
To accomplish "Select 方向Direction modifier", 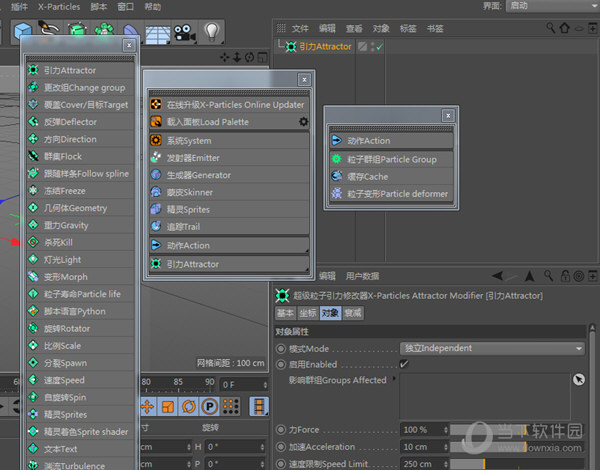I will pyautogui.click(x=80, y=139).
